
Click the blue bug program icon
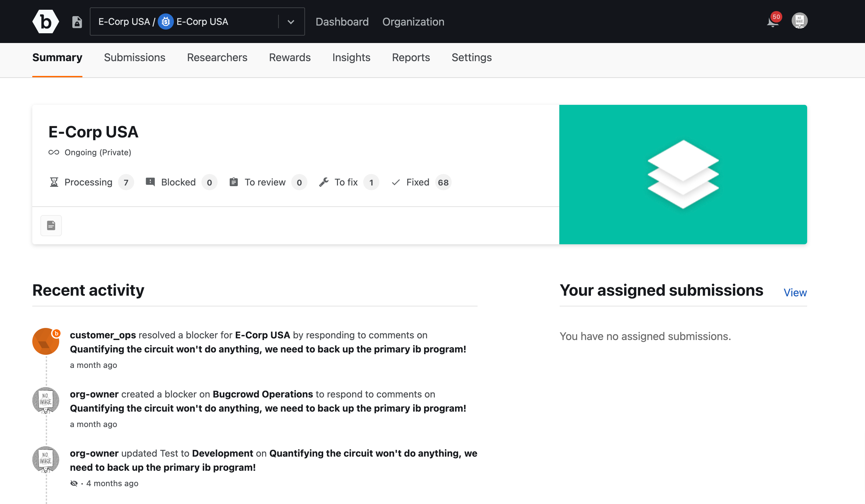165,22
